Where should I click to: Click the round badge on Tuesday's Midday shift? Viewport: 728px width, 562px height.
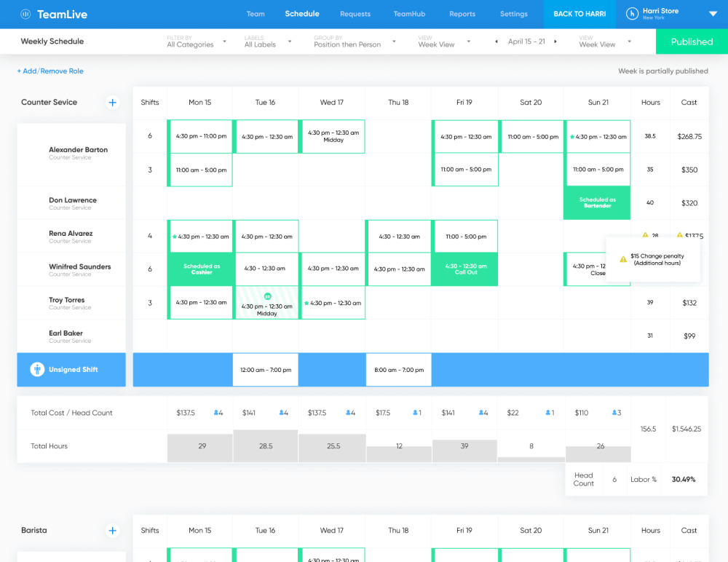point(267,296)
